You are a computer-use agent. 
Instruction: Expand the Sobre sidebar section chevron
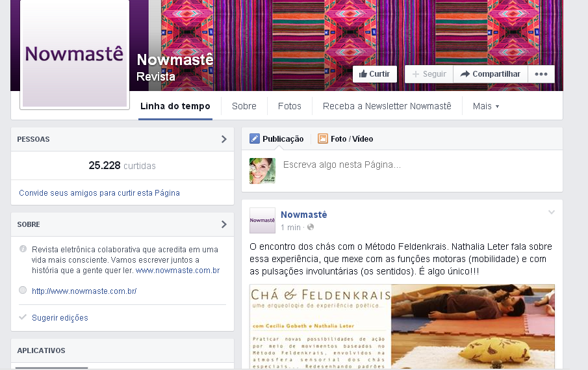coord(224,224)
